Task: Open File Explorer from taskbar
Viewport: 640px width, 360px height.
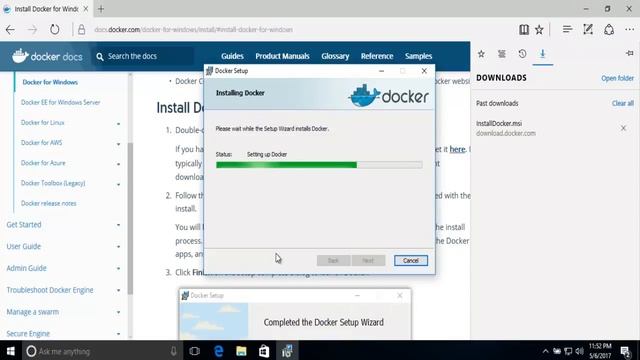Action: tap(241, 351)
